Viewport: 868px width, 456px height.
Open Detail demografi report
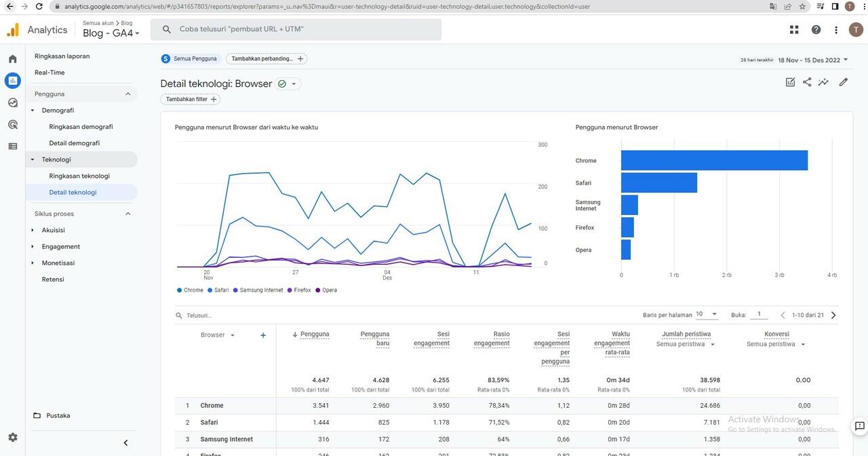pyautogui.click(x=75, y=143)
